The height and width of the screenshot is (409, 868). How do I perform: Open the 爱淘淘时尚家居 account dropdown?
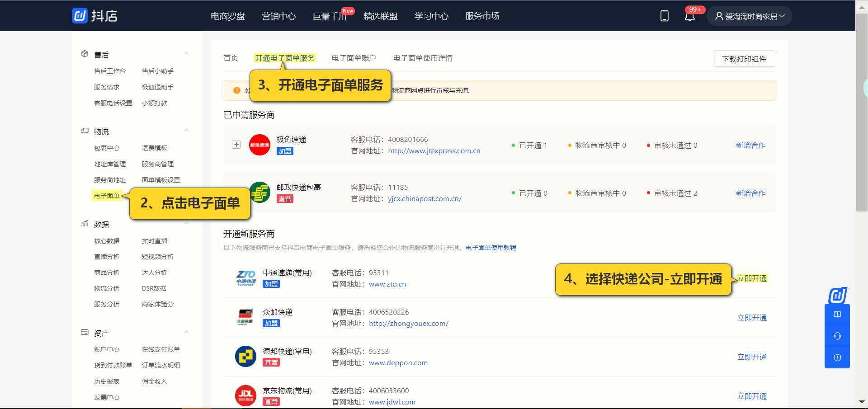coord(749,15)
